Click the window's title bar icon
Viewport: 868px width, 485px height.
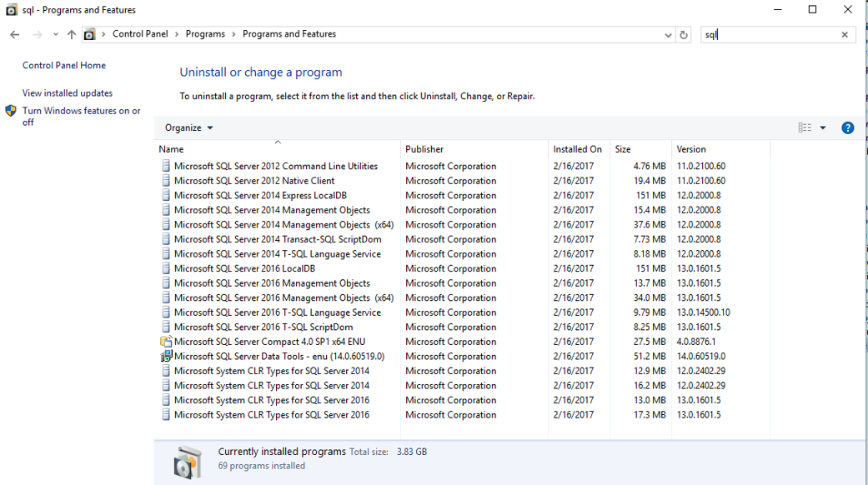(11, 10)
